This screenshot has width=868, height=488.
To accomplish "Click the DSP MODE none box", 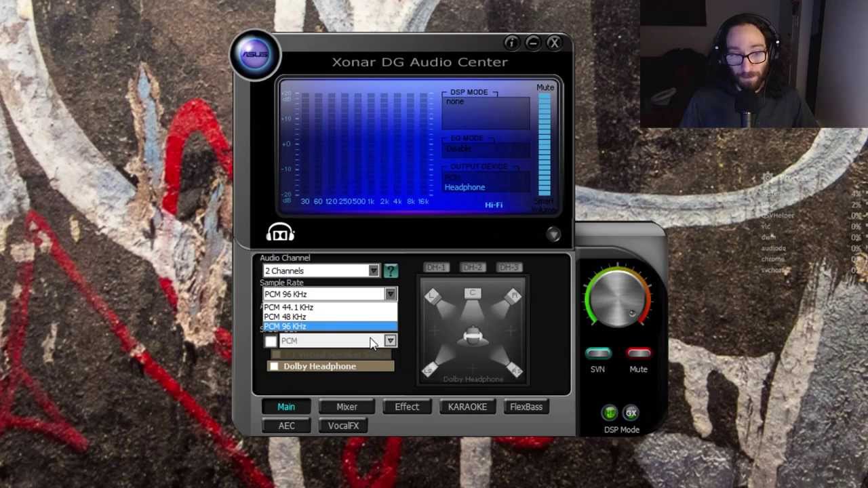I will pyautogui.click(x=486, y=112).
